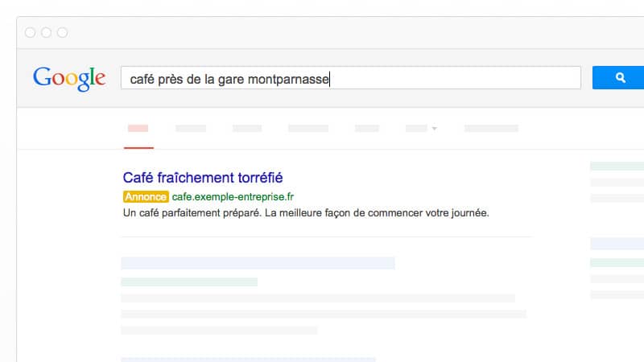Open the second blue placeholder result at the bottom

248,359
